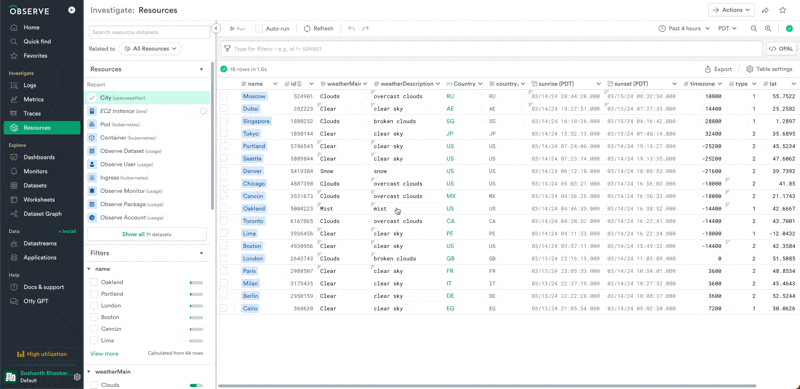Open the timezone column menu
The height and width of the screenshot is (389, 800).
tap(720, 84)
